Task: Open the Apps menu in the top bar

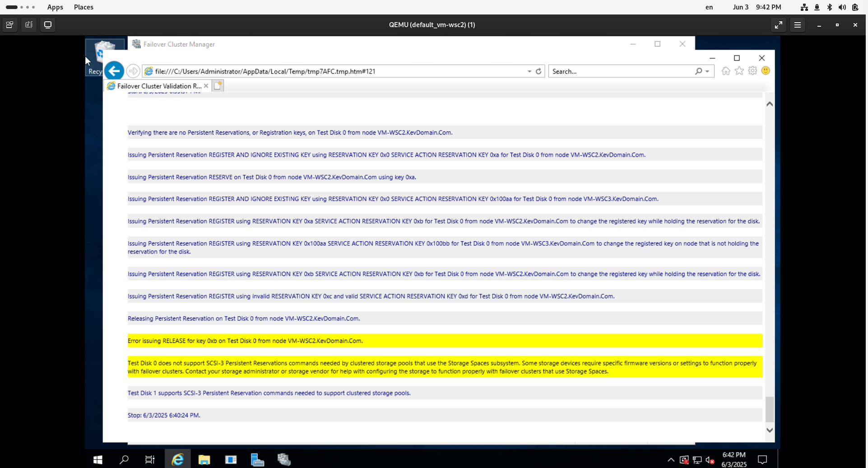Action: tap(55, 7)
